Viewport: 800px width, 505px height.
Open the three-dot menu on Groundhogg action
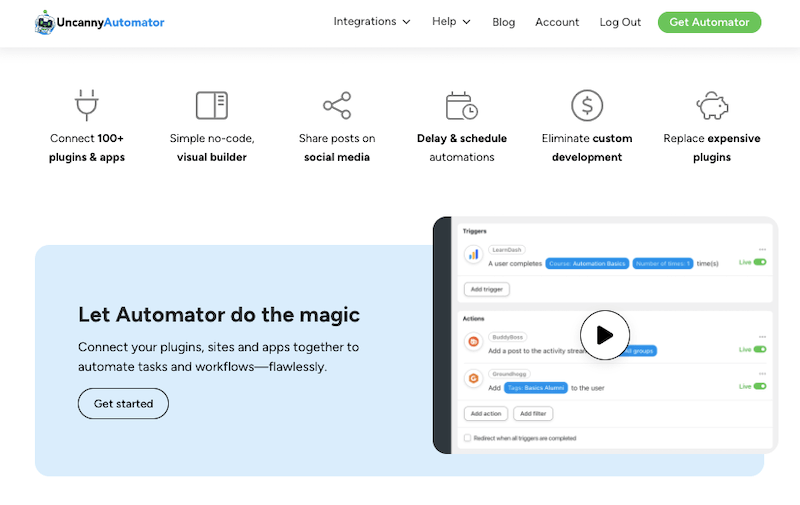pyautogui.click(x=762, y=373)
